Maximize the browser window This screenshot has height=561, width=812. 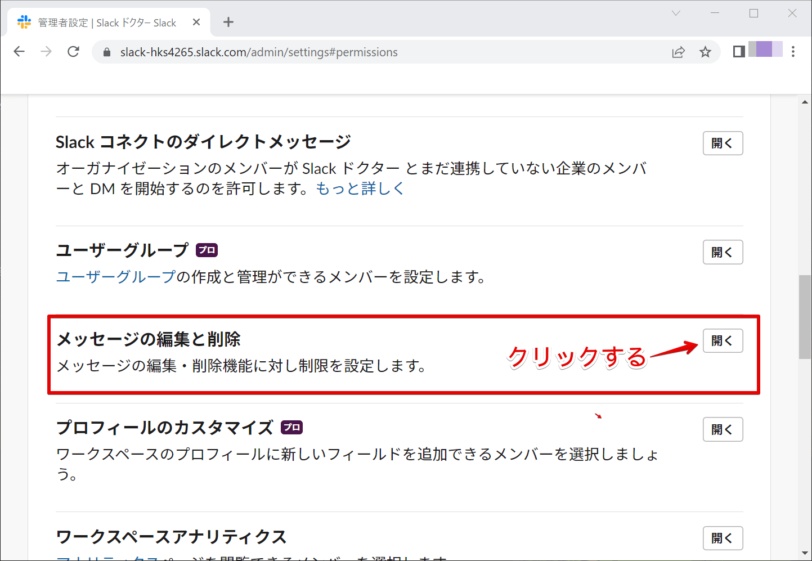tap(753, 13)
